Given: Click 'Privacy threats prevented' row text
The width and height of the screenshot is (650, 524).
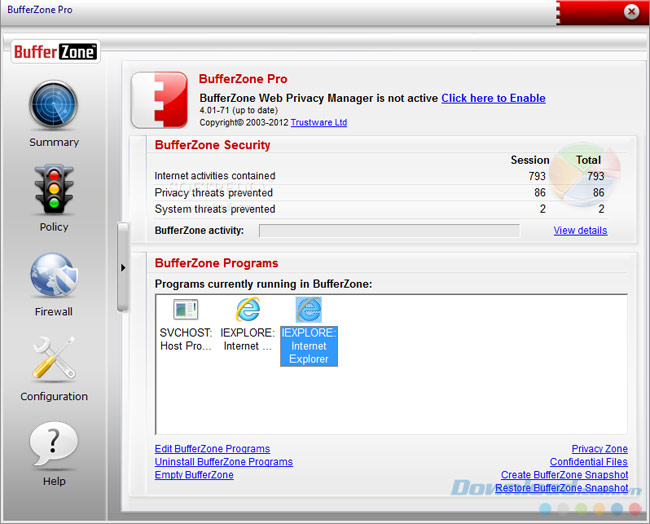Looking at the screenshot, I should tap(213, 193).
